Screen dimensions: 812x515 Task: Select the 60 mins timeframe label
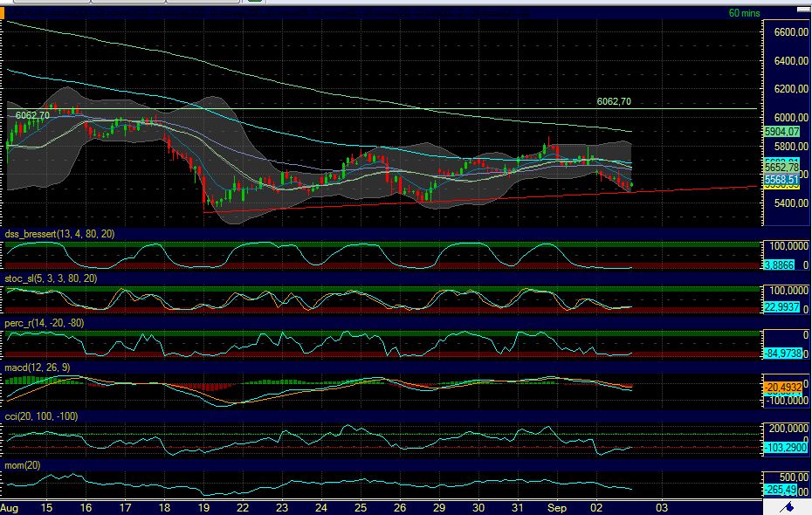[746, 13]
